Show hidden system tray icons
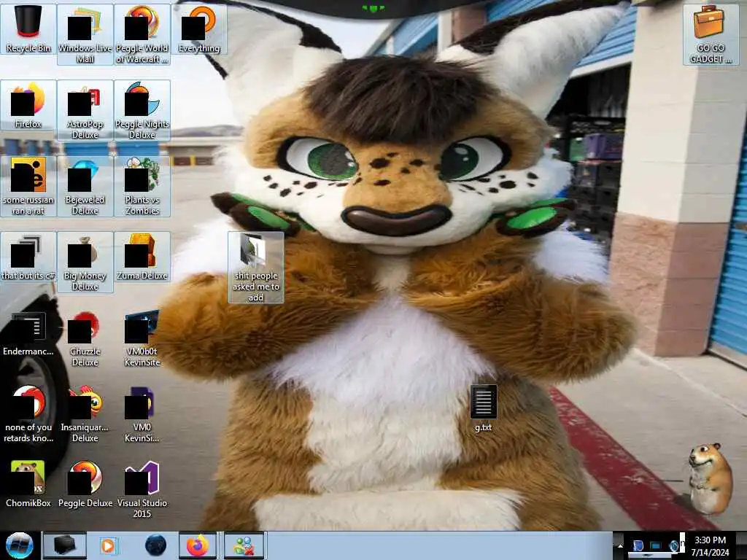Screen dimensions: 747x560 click(x=620, y=545)
